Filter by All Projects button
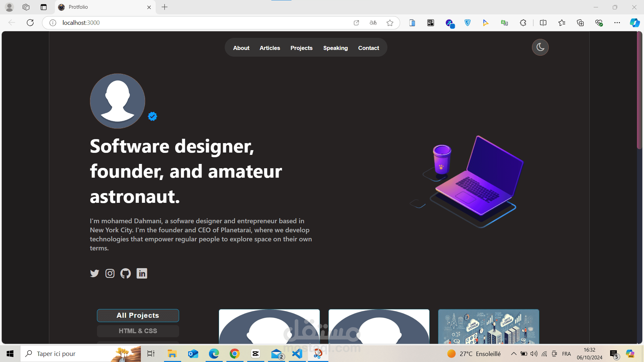The width and height of the screenshot is (644, 362). click(138, 315)
